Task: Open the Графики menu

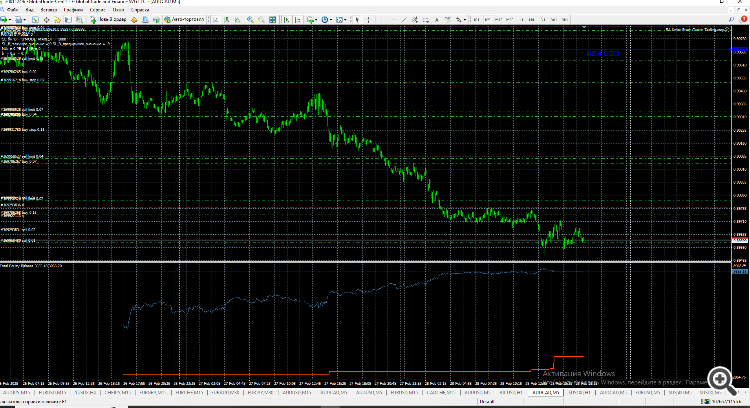Action: point(73,10)
